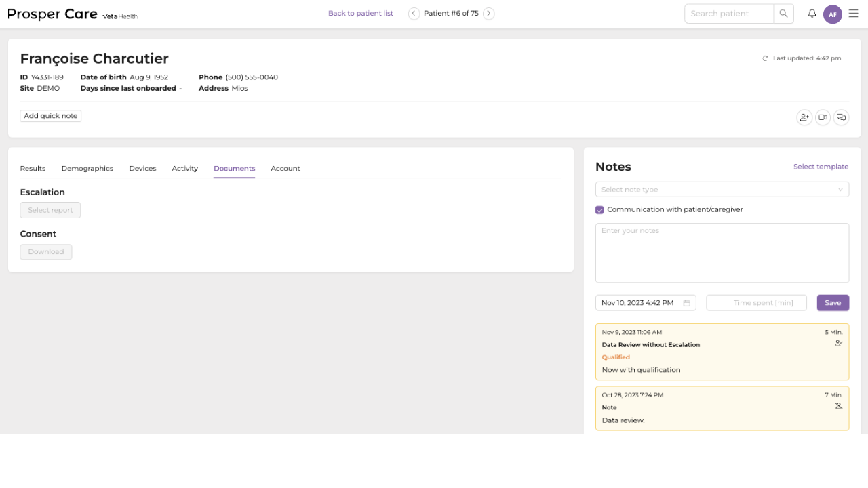Click qualified icon on Nov 9 note
Viewport: 868px width, 488px height.
pos(838,344)
